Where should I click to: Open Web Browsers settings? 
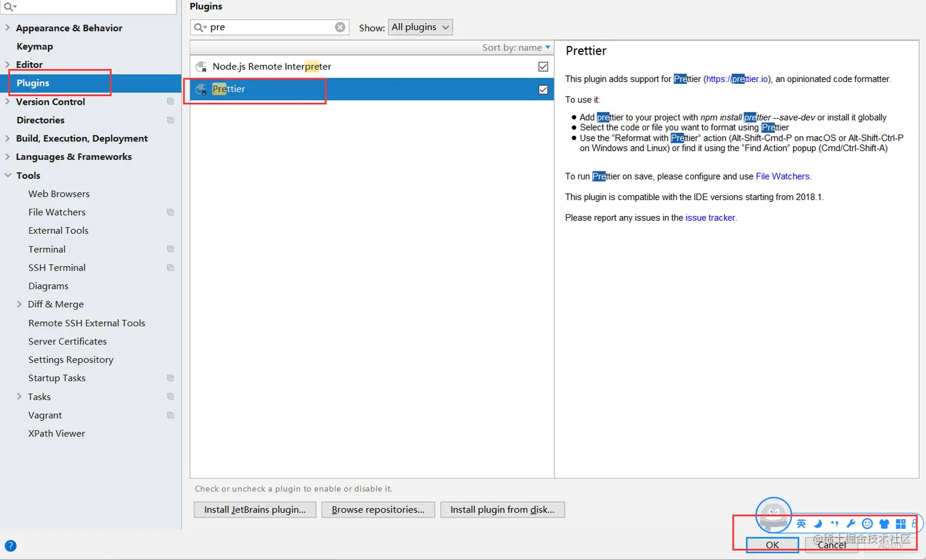coord(59,194)
